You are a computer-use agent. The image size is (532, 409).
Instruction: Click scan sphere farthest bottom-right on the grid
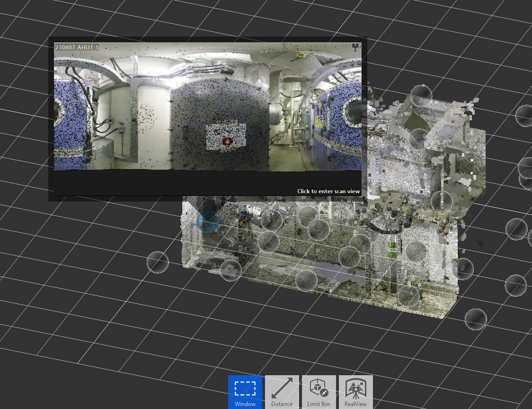click(x=476, y=319)
